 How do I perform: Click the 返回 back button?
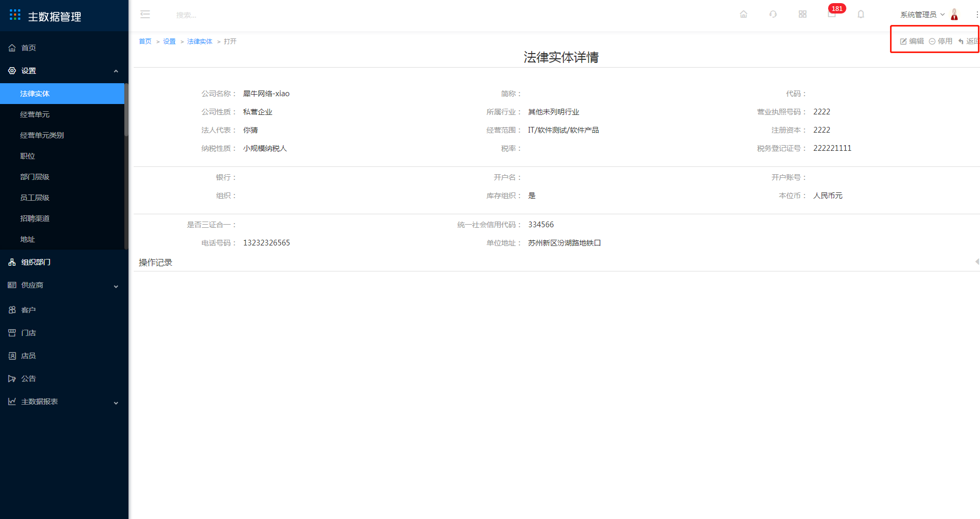tap(969, 41)
